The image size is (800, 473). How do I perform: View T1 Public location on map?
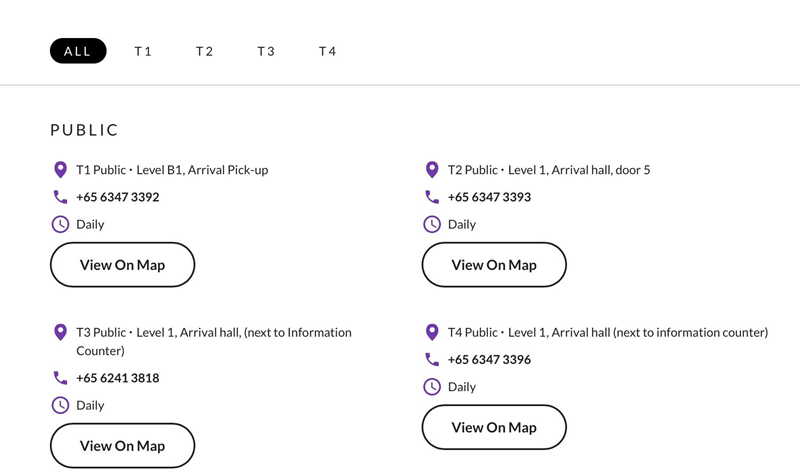pyautogui.click(x=122, y=265)
